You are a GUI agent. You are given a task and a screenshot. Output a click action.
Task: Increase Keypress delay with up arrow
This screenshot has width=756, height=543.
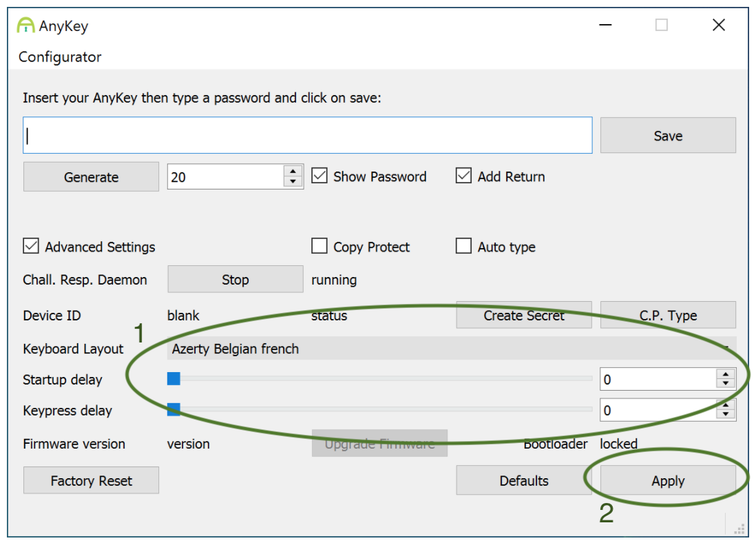pos(726,405)
